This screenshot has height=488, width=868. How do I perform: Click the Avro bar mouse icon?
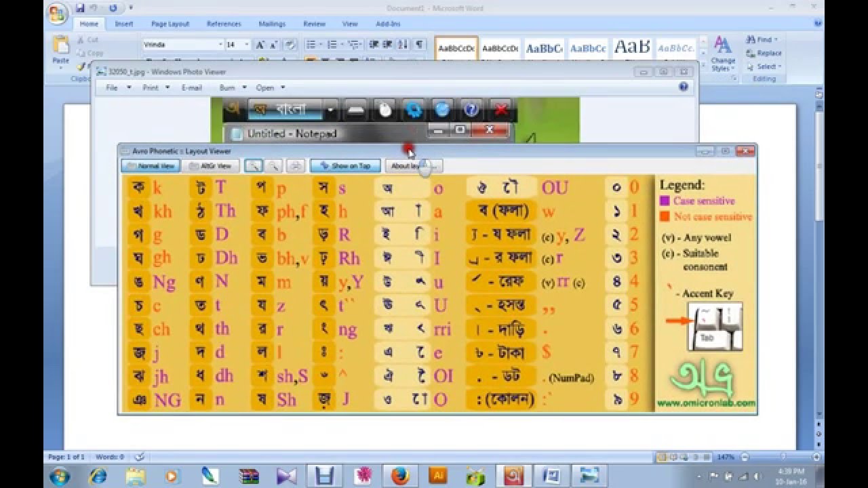tap(385, 109)
